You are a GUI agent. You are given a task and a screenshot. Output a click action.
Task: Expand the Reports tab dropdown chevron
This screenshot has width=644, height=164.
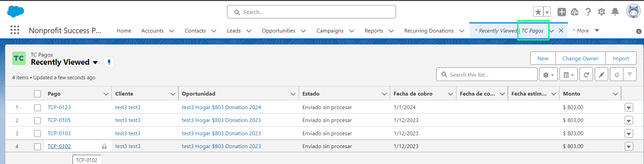391,31
